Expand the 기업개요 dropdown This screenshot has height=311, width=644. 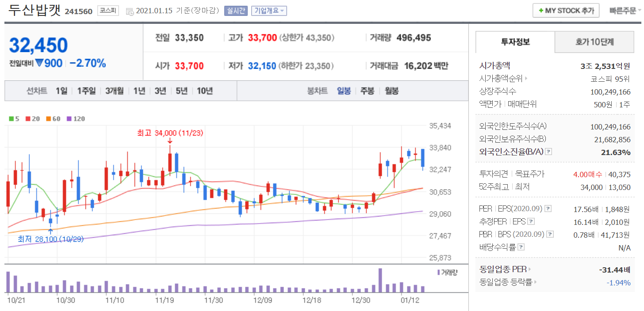pyautogui.click(x=269, y=11)
